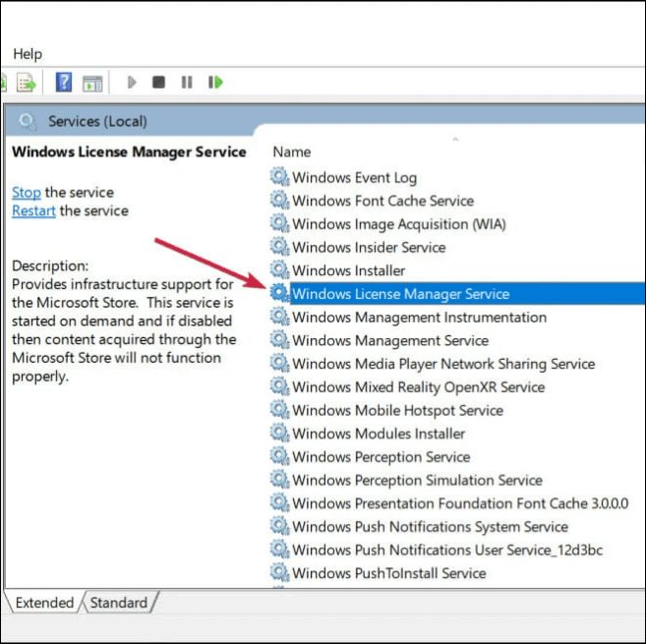This screenshot has width=646, height=644.
Task: Click the Services (Local) header icon
Action: 28,122
